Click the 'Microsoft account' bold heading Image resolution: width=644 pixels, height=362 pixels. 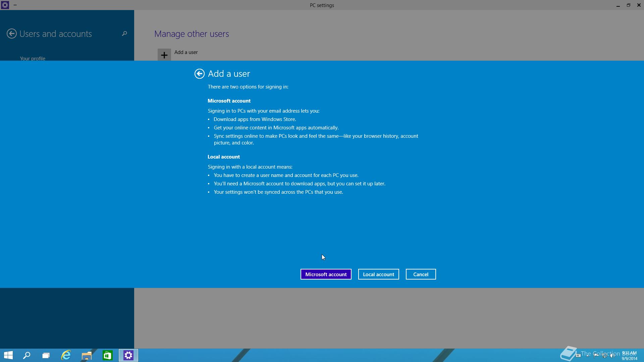pos(229,101)
